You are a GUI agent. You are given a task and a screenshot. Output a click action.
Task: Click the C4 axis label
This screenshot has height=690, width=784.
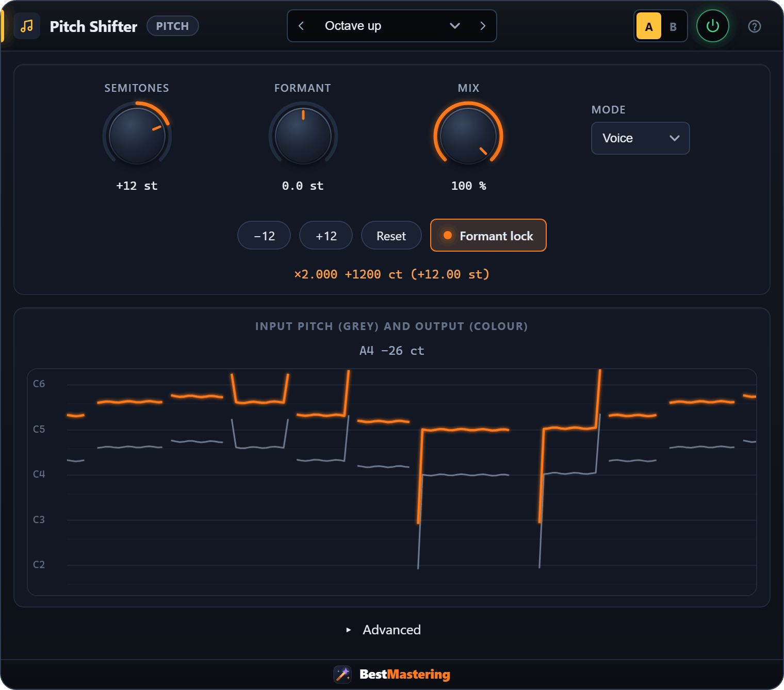click(x=39, y=474)
